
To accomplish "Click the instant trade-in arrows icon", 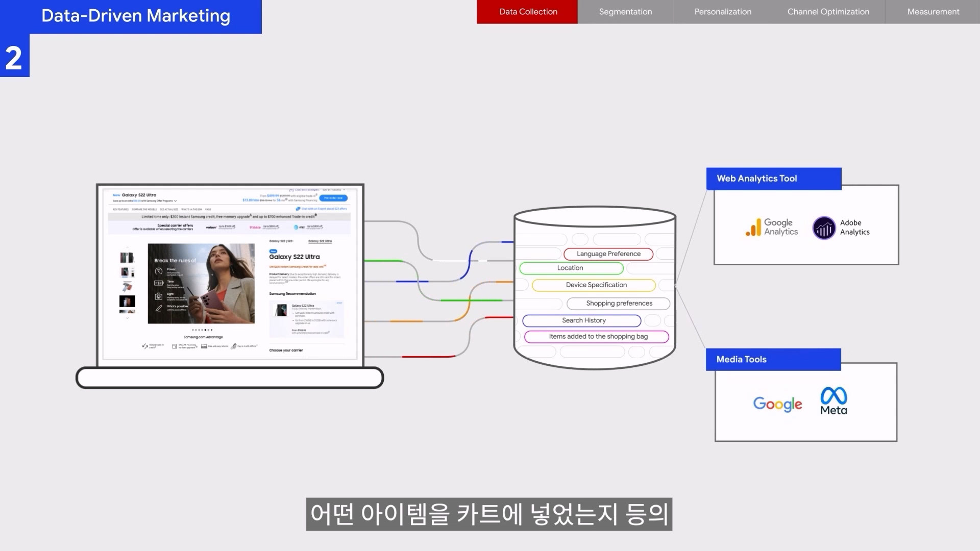I will (x=145, y=346).
